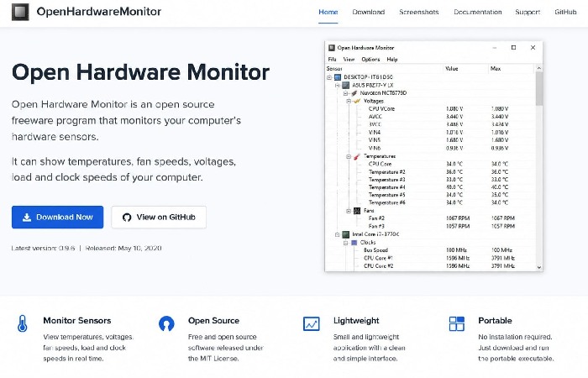588x378 pixels.
Task: Open the Support page from the navigation
Action: point(528,12)
